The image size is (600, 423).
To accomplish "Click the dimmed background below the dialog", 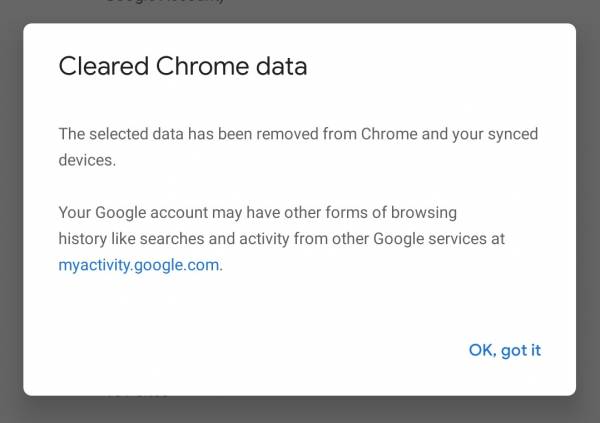I will click(300, 409).
